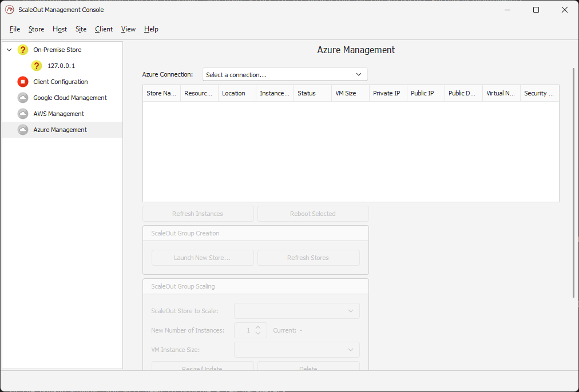Click the Resize/Update button
The height and width of the screenshot is (392, 579).
coord(203,366)
